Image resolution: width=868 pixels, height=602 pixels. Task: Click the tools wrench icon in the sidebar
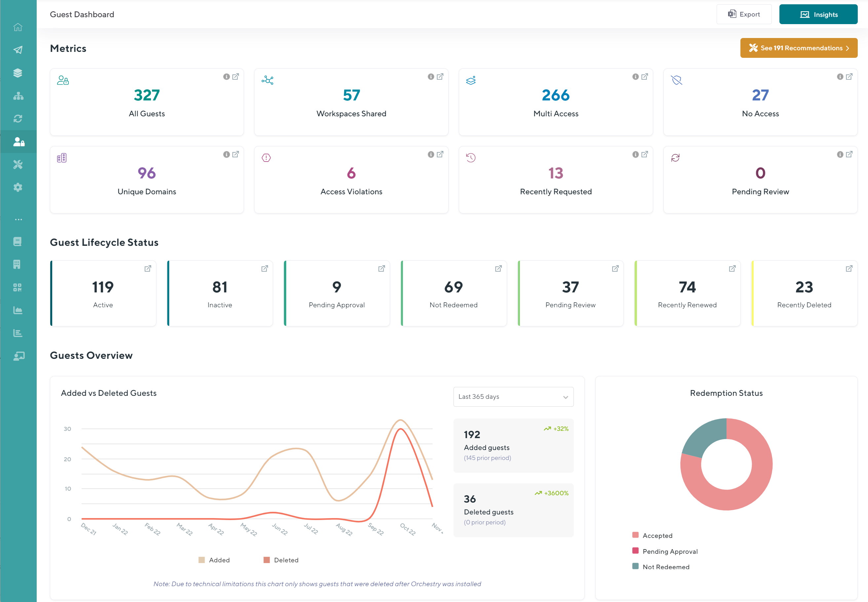pyautogui.click(x=18, y=165)
